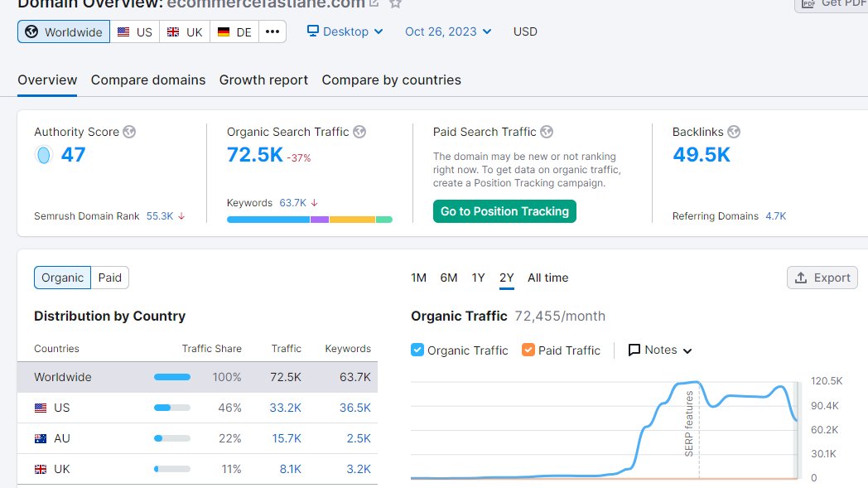868x488 pixels.
Task: Open US traffic value 33.2K
Action: (285, 408)
